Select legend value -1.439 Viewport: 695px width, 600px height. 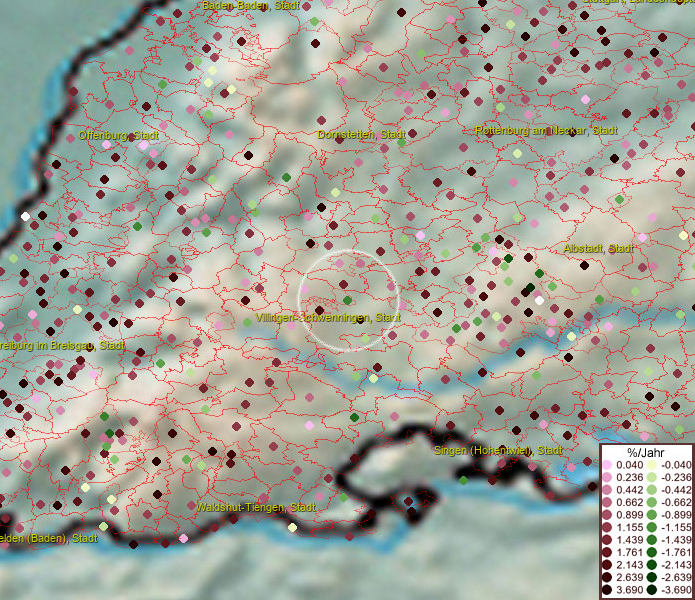click(676, 540)
